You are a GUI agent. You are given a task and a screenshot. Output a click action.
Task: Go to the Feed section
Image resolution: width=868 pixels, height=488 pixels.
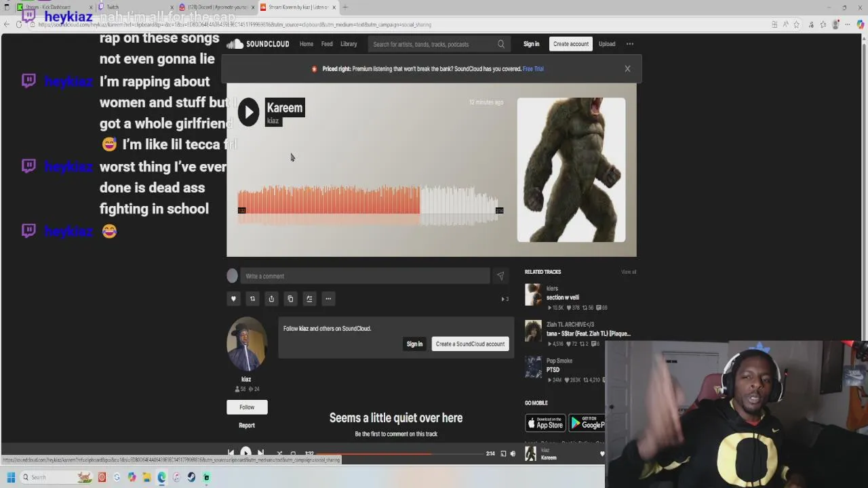327,44
